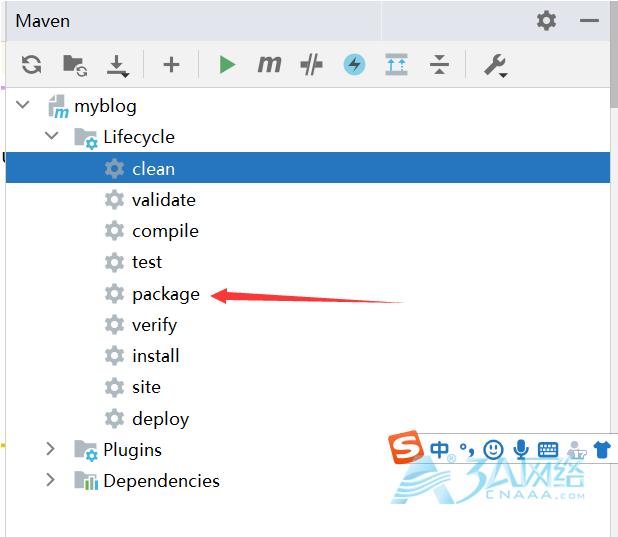This screenshot has width=618, height=537.
Task: Open Maven settings wrench icon
Action: click(x=495, y=65)
